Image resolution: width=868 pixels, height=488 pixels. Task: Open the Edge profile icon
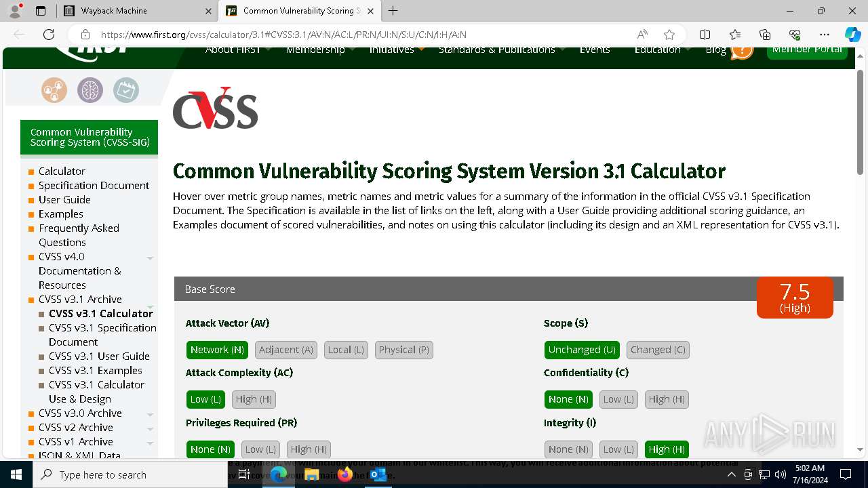(15, 11)
